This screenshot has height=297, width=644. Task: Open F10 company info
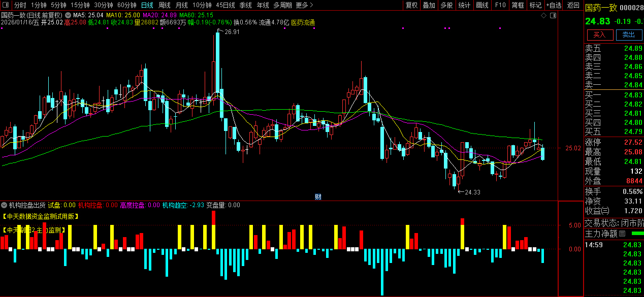click(500, 5)
